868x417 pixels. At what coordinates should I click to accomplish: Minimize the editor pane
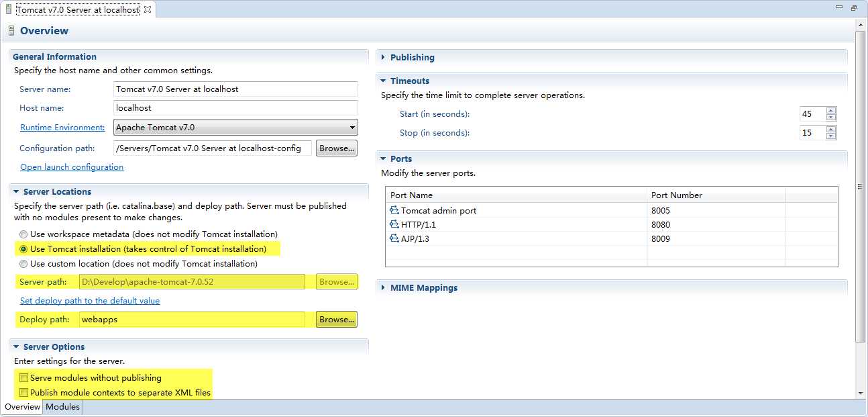pyautogui.click(x=839, y=8)
